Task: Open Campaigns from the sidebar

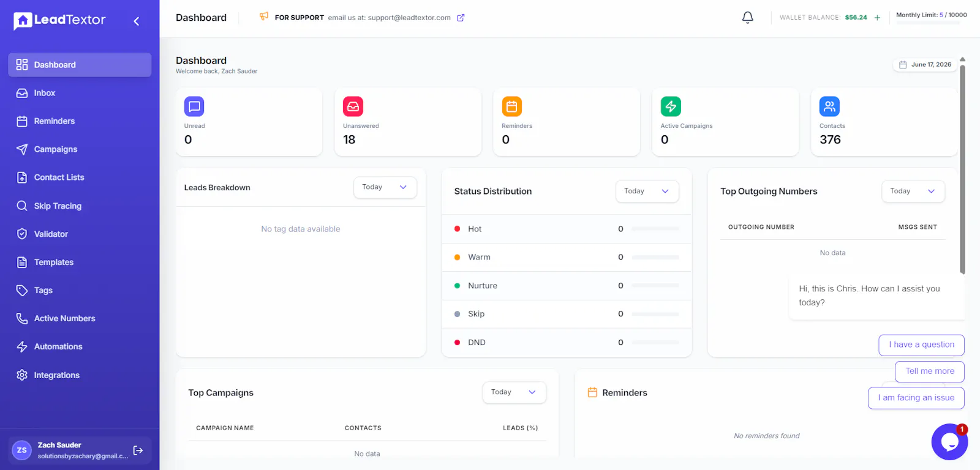Action: point(80,149)
